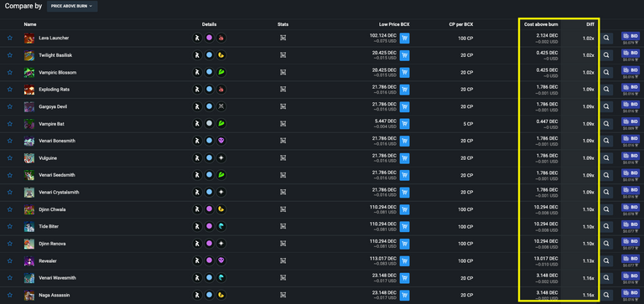The image size is (644, 304).
Task: Add Naga Assassin to cart
Action: [x=404, y=296]
